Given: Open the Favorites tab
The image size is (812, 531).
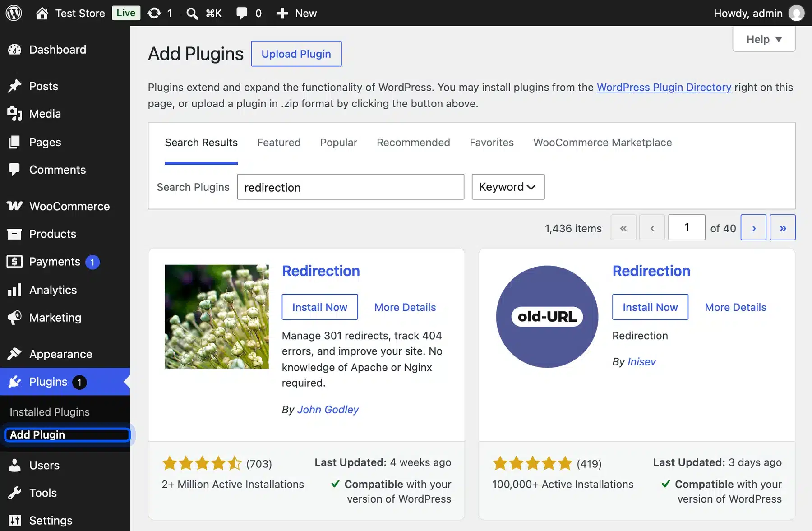Looking at the screenshot, I should (491, 143).
